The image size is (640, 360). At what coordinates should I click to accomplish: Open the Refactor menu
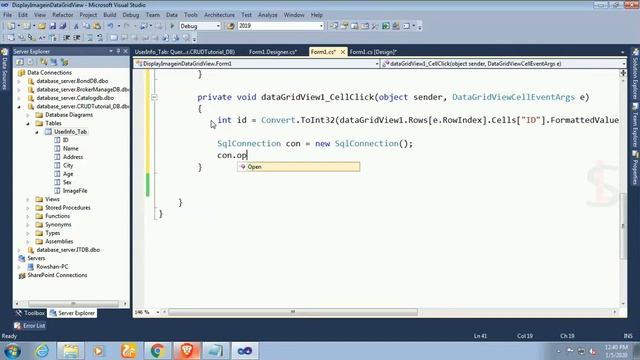pos(62,15)
